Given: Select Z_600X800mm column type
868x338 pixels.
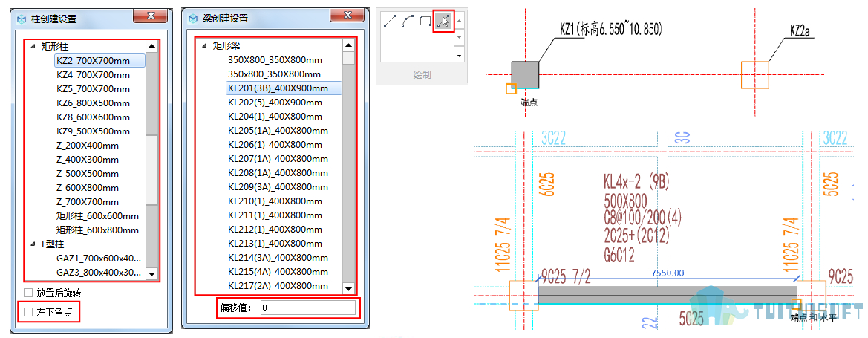Looking at the screenshot, I should 88,187.
